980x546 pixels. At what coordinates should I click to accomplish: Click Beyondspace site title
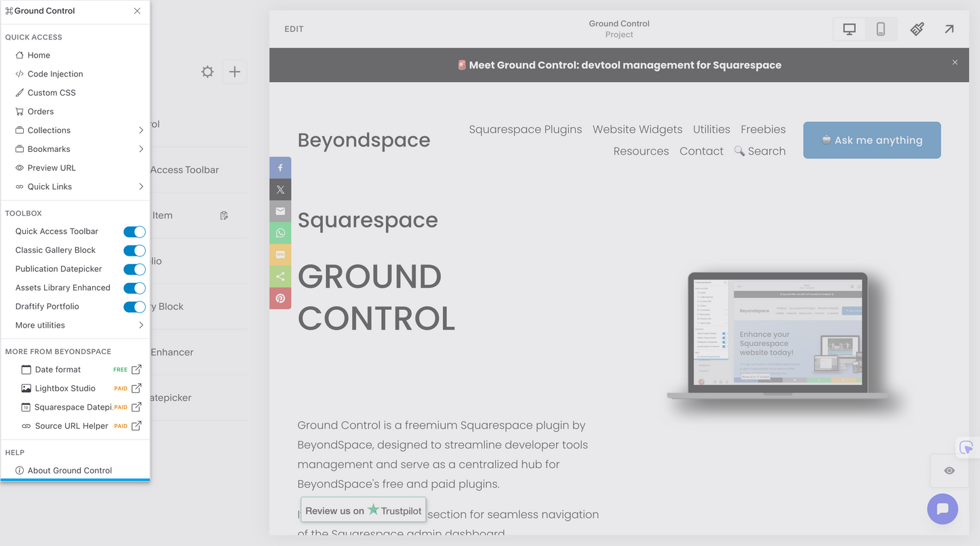364,140
